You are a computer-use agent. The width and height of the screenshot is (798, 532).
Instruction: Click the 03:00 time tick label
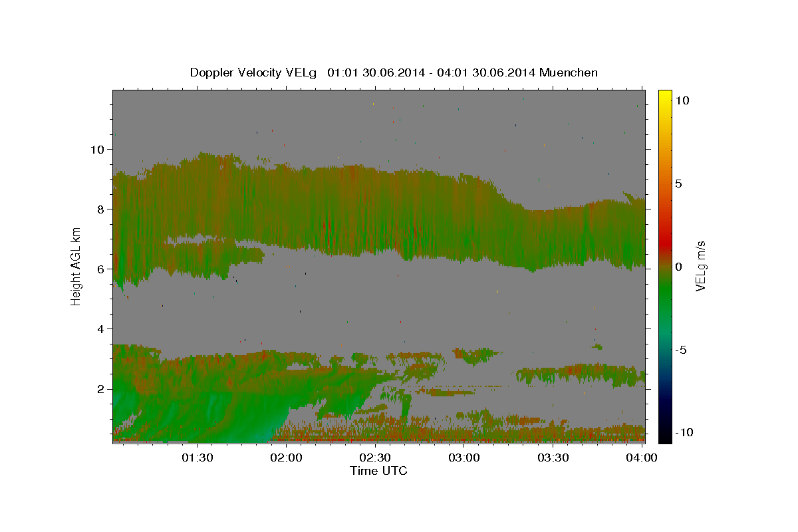pos(464,458)
